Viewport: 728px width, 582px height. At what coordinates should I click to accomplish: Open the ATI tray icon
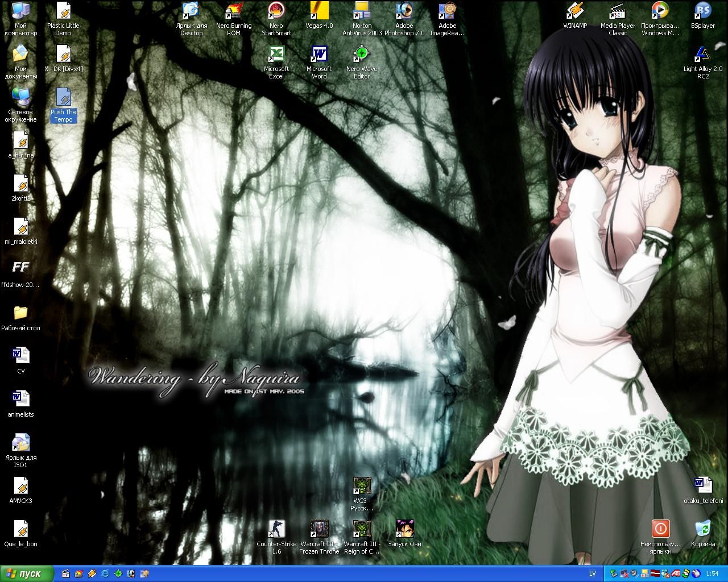click(676, 573)
